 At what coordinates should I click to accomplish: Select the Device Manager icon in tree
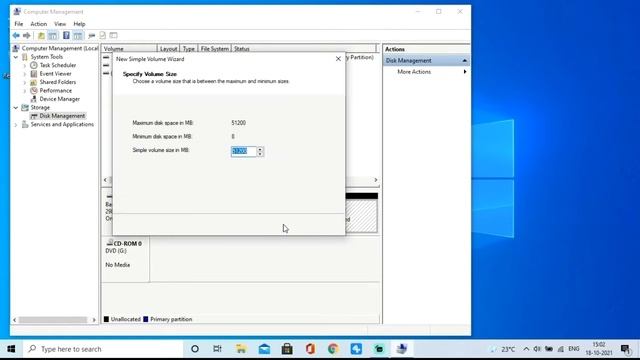(x=34, y=99)
